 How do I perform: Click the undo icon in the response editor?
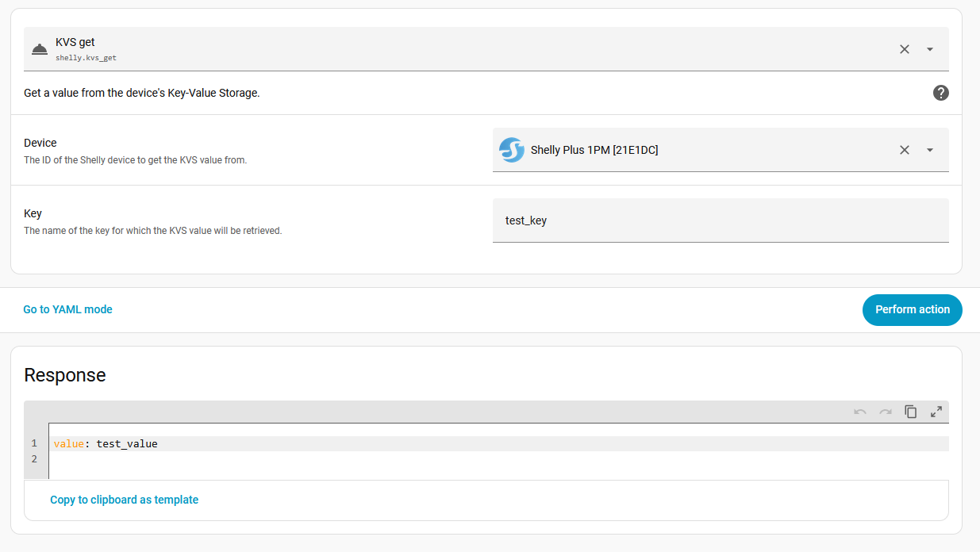click(859, 412)
